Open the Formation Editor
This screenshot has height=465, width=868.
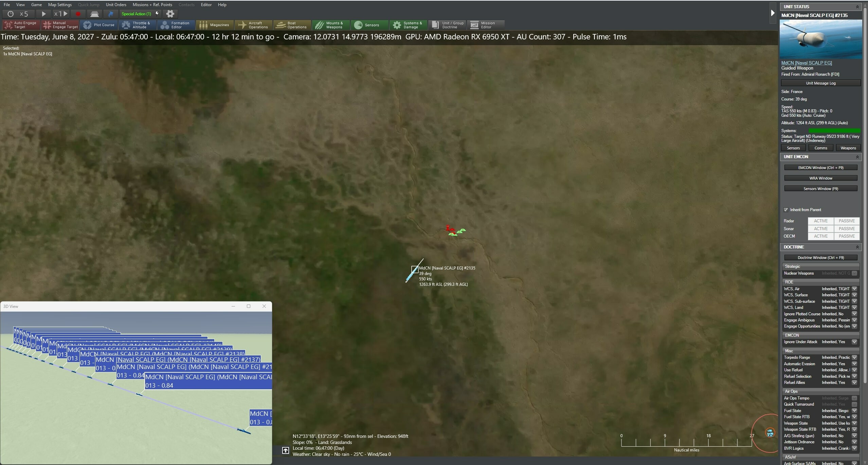[x=176, y=25]
